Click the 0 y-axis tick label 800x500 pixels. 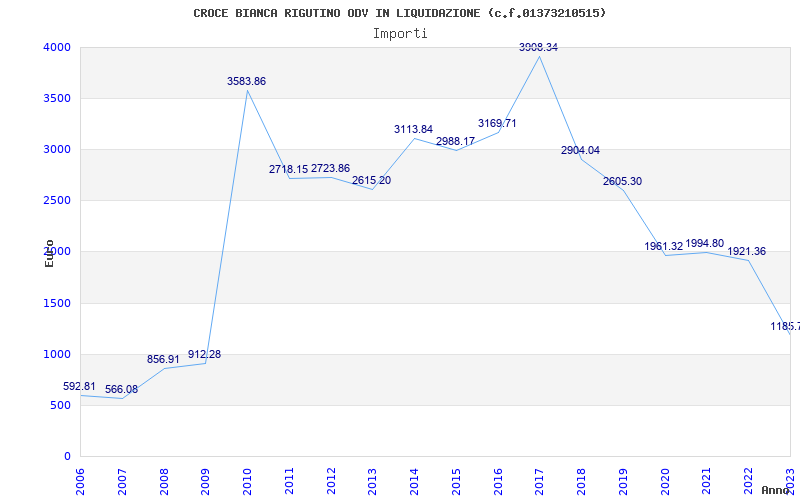(67, 457)
